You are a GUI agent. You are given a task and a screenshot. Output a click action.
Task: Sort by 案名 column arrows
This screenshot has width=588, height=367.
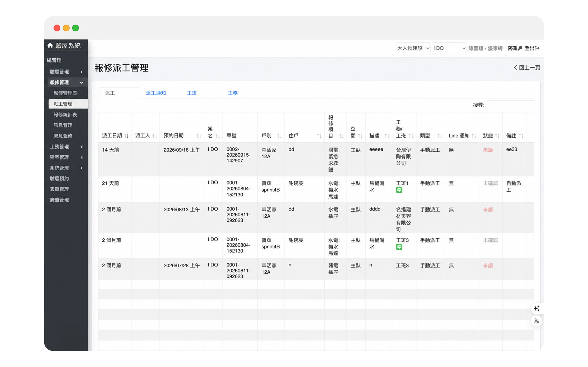click(x=218, y=136)
